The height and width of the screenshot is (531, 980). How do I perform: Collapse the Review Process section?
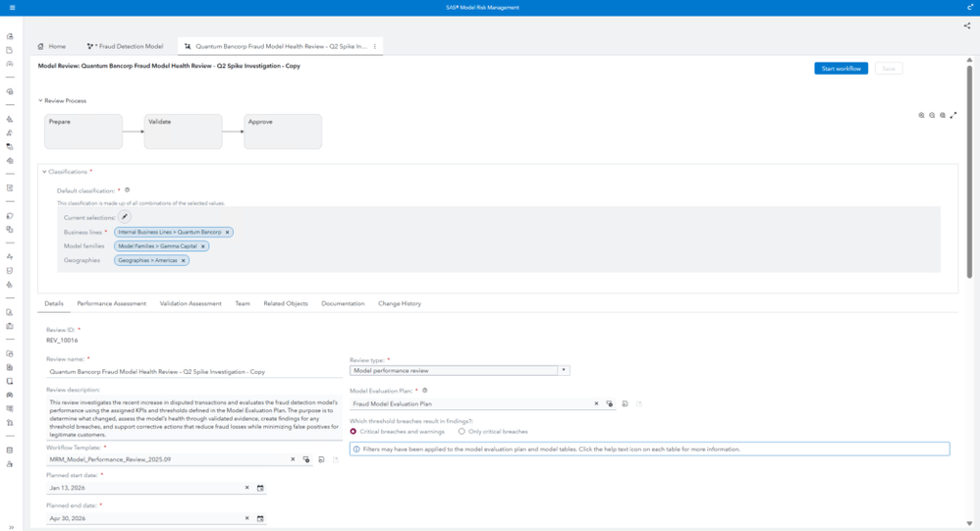[x=40, y=100]
